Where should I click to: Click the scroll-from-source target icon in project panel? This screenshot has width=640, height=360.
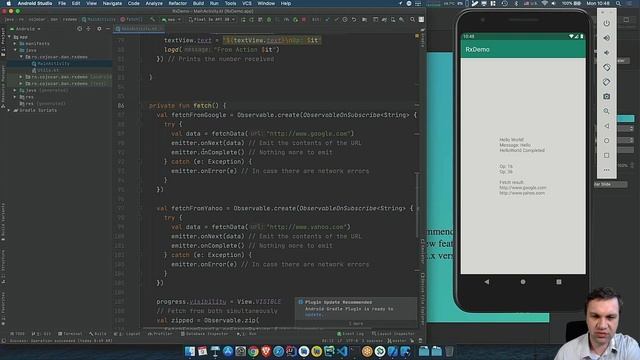click(x=80, y=29)
